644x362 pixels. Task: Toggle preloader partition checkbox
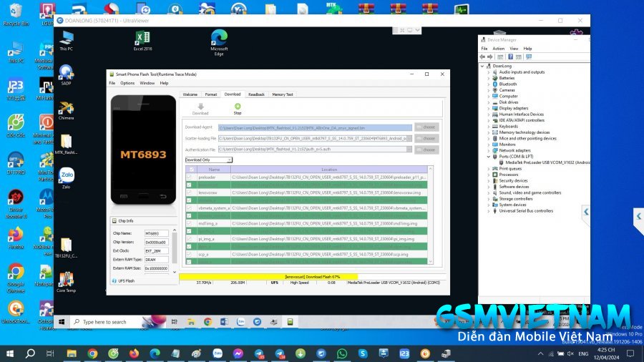click(x=189, y=177)
